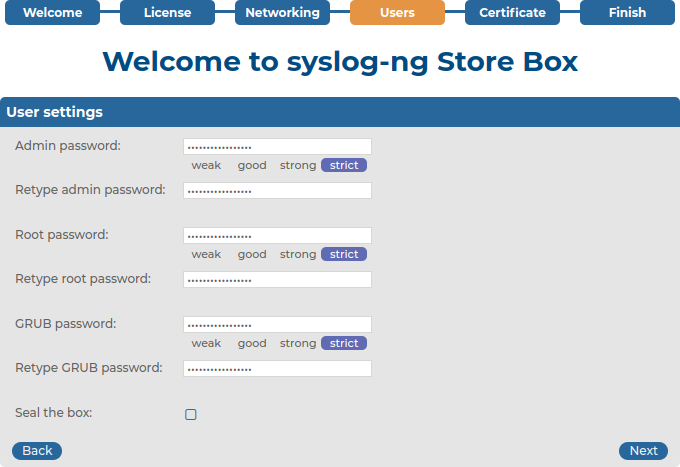This screenshot has width=680, height=467.
Task: Click the Next button
Action: (x=643, y=451)
